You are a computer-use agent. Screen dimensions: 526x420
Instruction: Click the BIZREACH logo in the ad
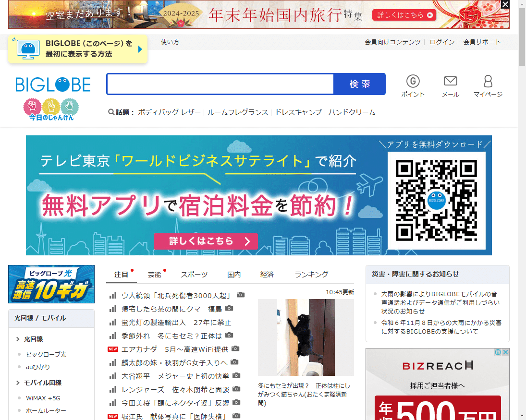[438, 366]
